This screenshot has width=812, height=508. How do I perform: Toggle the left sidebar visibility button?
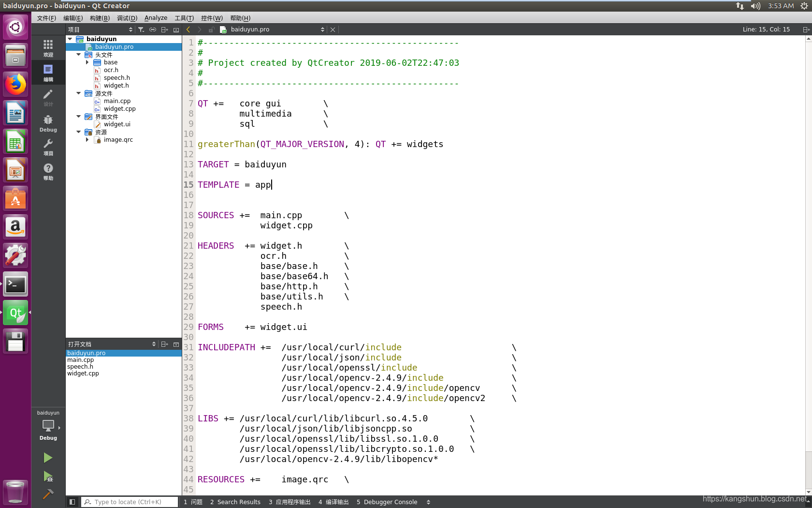point(72,502)
